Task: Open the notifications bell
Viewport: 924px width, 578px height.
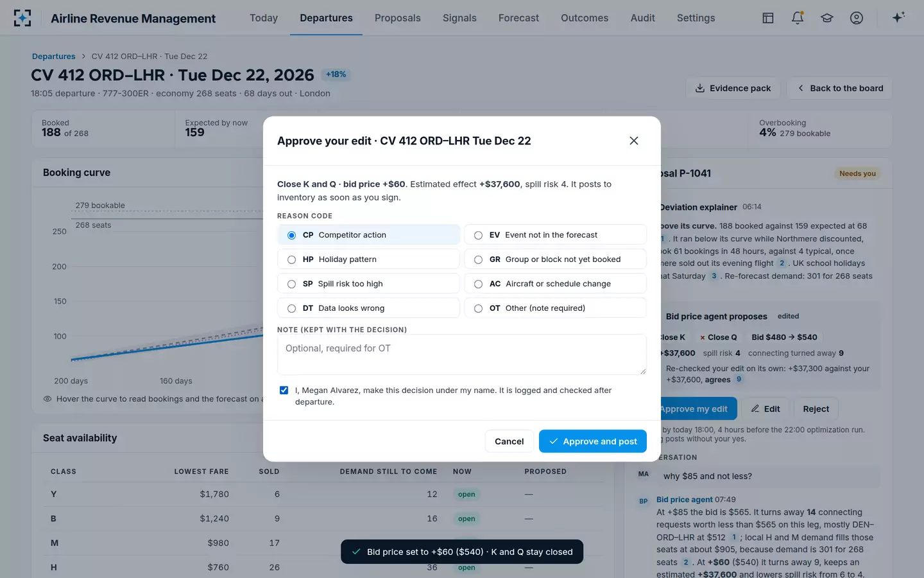Action: point(798,18)
